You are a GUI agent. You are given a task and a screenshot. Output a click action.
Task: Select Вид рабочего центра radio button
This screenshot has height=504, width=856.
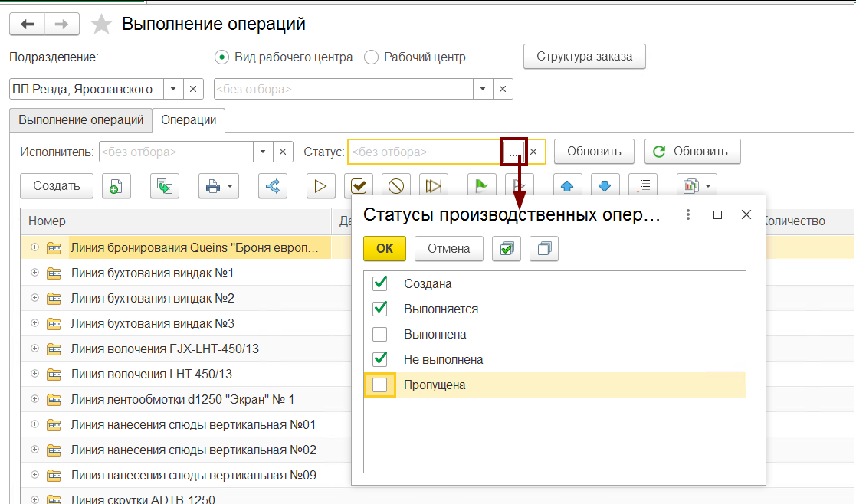[x=221, y=57]
